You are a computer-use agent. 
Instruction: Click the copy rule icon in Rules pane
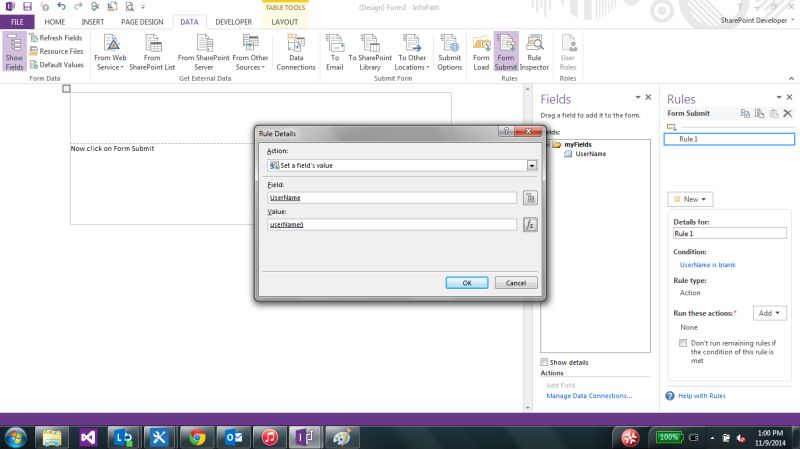pyautogui.click(x=745, y=113)
